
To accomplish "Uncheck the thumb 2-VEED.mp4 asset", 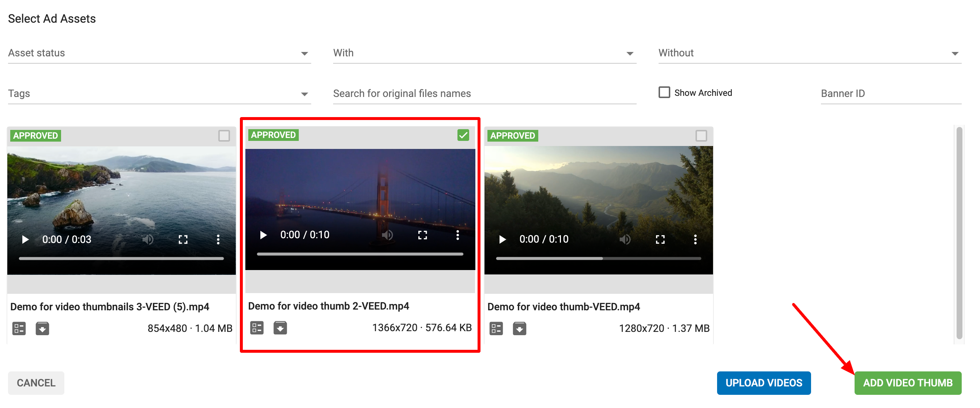I will (x=463, y=135).
